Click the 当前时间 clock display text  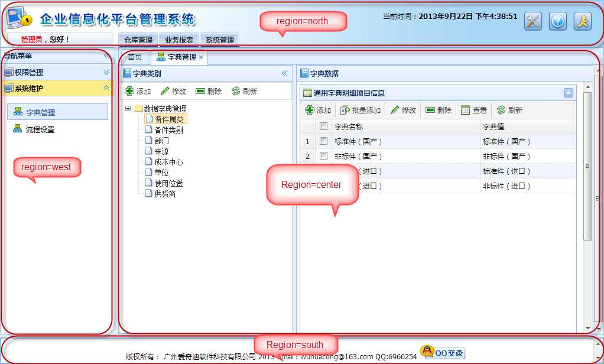pos(450,16)
